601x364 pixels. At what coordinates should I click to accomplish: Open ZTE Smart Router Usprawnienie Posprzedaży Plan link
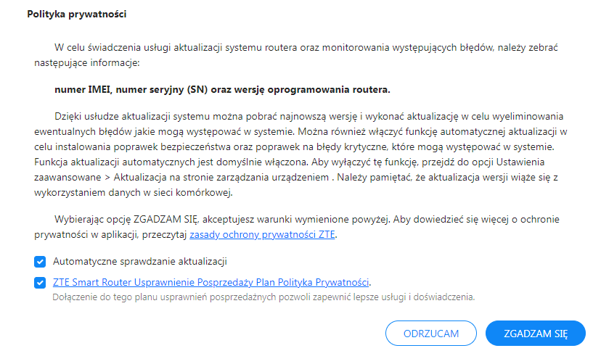pyautogui.click(x=210, y=283)
